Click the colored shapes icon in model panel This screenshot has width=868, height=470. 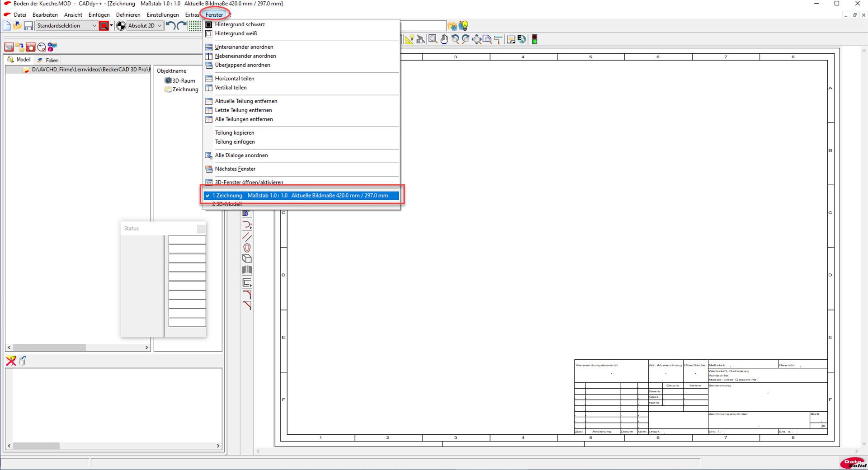coord(52,47)
